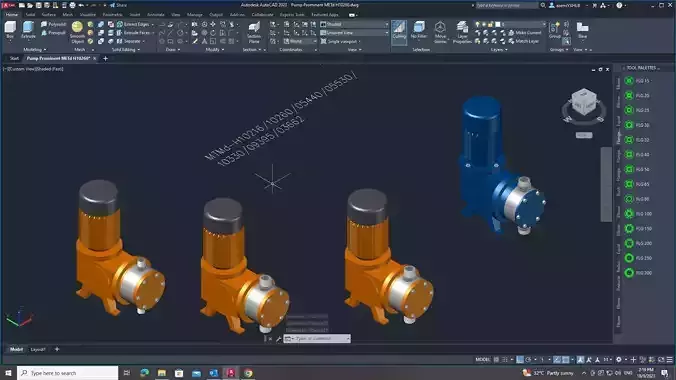
Task: Expand the Groups panel dropdown
Action: coord(559,50)
